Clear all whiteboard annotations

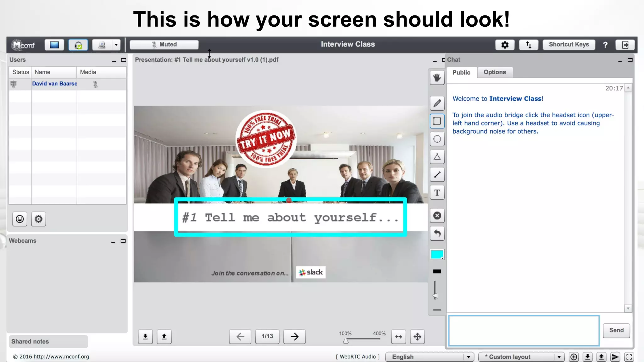[437, 216]
